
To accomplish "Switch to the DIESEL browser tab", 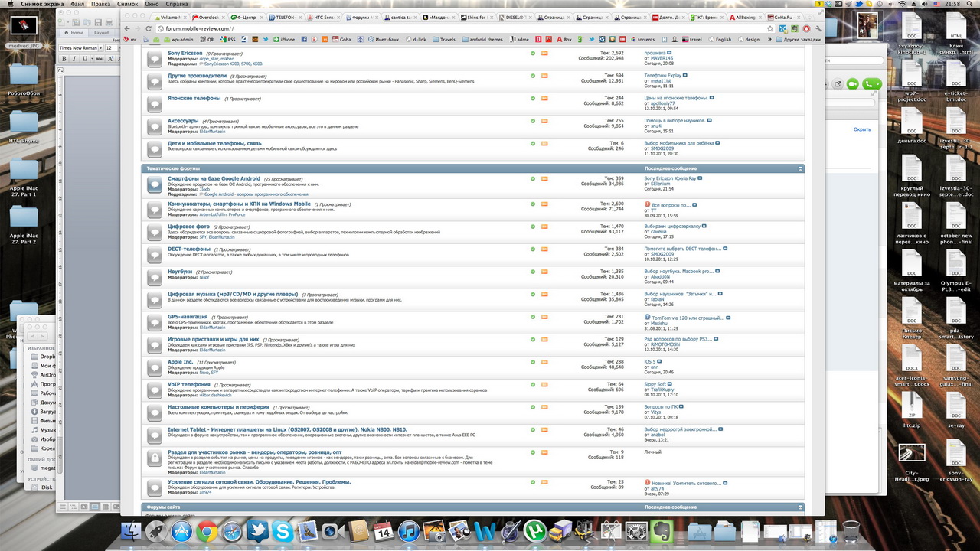I will coord(515,17).
